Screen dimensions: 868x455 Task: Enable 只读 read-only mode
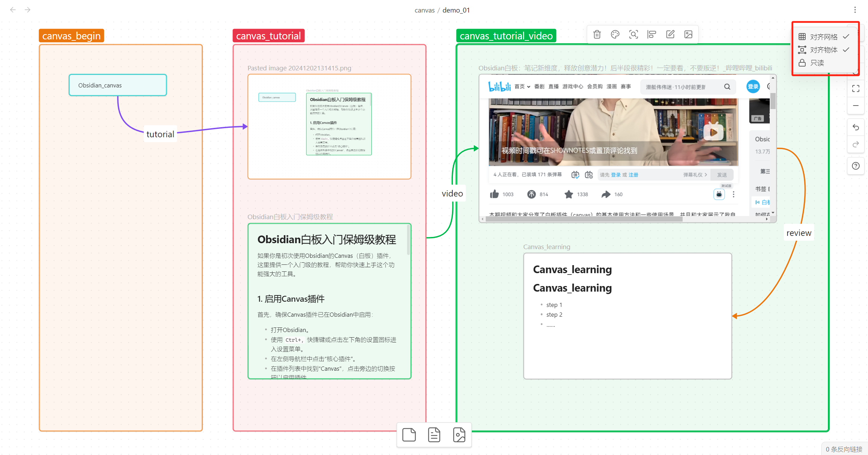tap(817, 63)
